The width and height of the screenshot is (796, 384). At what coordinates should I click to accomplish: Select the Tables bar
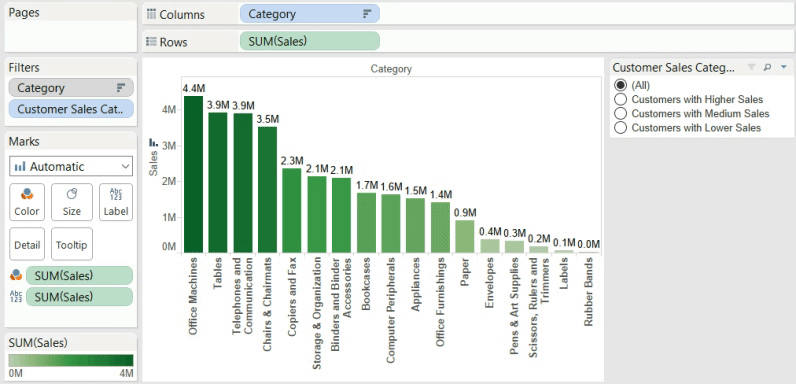point(218,182)
